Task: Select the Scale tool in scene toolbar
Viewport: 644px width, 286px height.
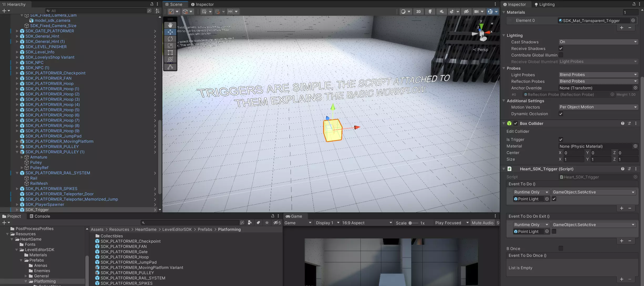Action: (170, 46)
